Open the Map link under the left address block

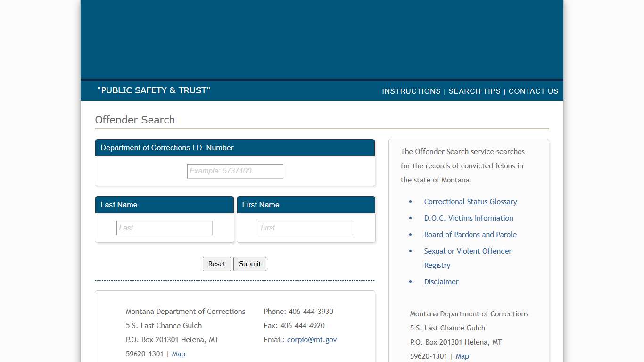[x=178, y=354]
